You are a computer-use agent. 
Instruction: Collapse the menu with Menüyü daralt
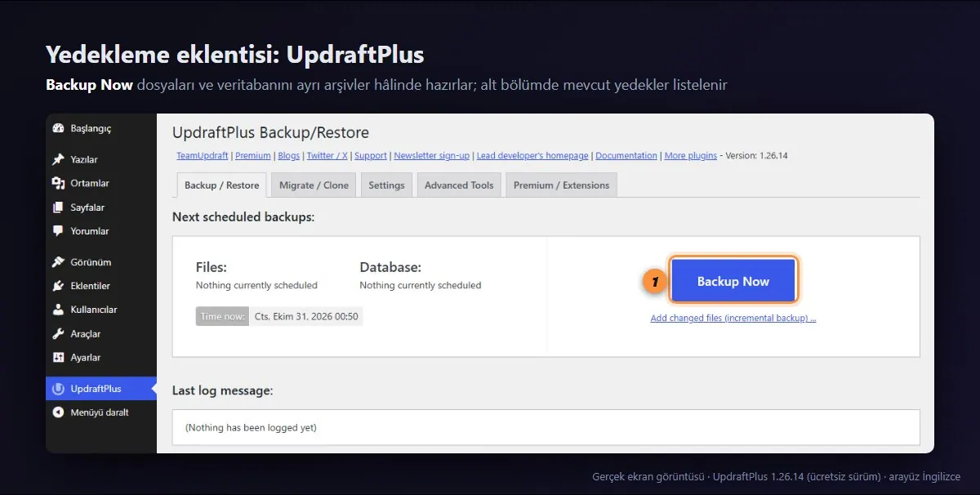101,412
